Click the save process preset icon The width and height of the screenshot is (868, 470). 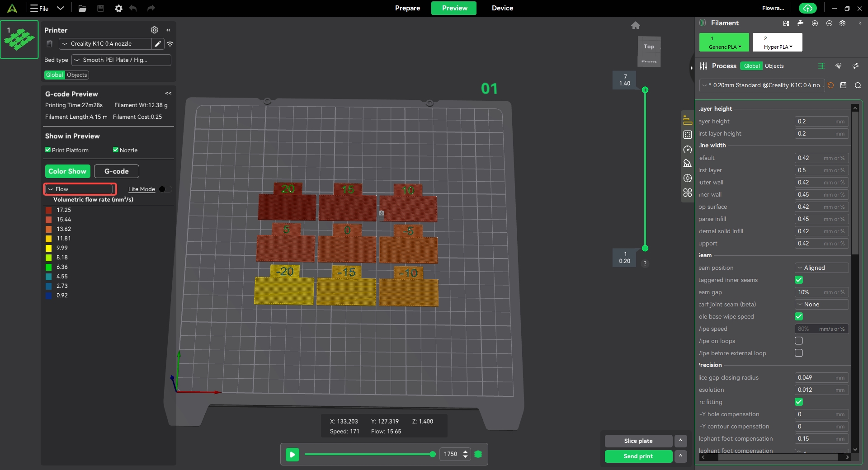pos(843,85)
